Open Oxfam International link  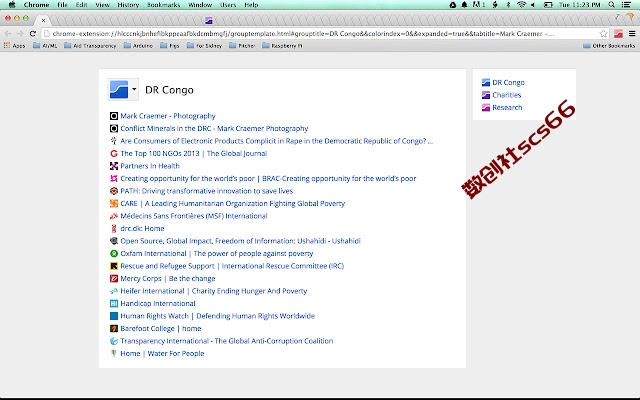click(x=217, y=253)
